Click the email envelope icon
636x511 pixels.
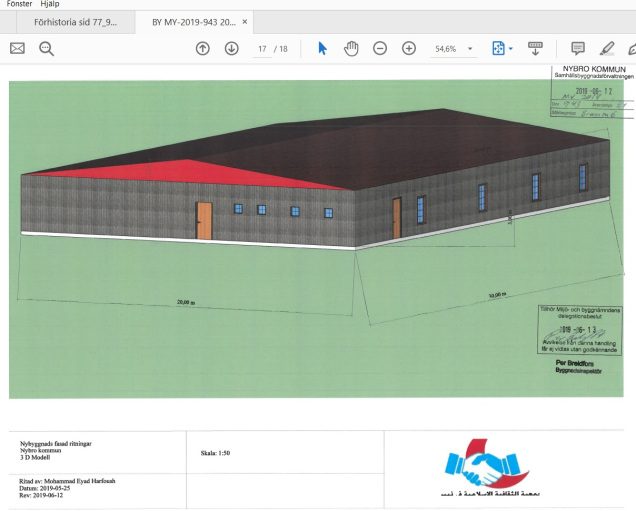(x=17, y=48)
